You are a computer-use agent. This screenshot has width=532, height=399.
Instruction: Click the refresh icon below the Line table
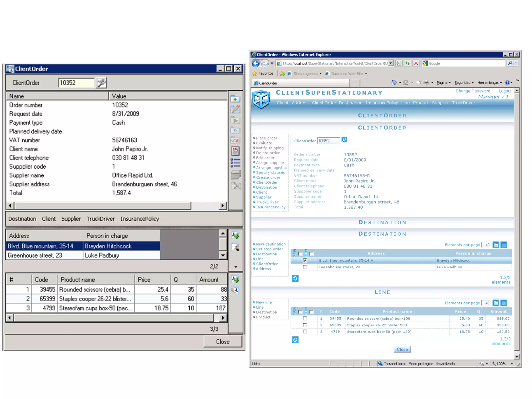[x=295, y=340]
